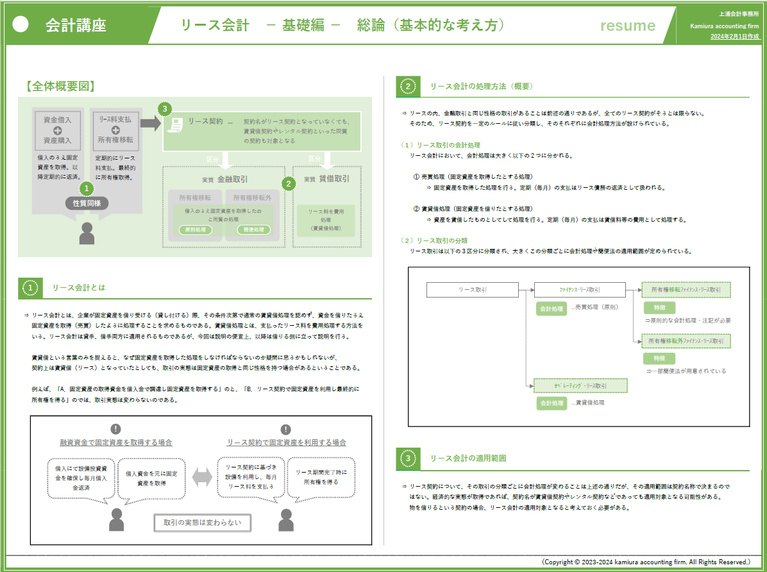Screen dimensions: 767x572
Task: Click the （1）リース取引の会計処理 subheading
Action: point(440,145)
